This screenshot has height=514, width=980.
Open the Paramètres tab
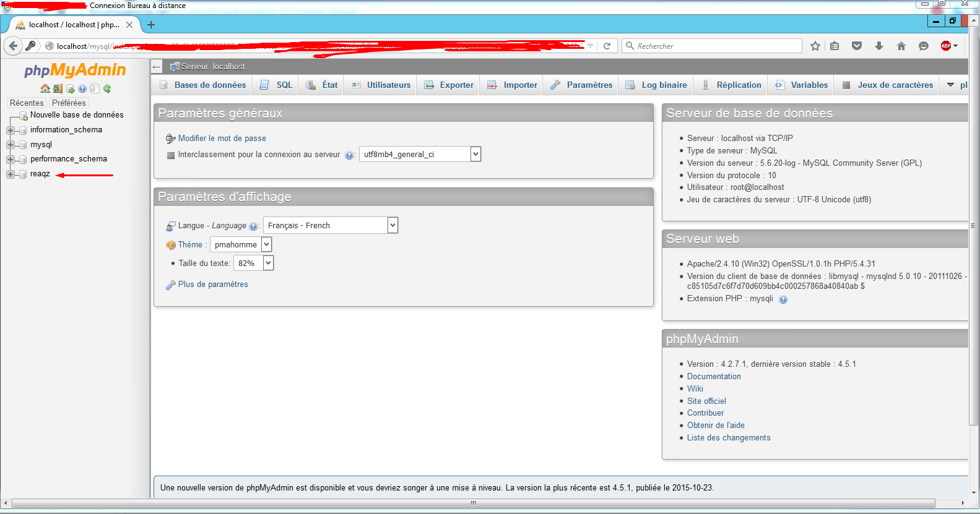click(x=581, y=85)
